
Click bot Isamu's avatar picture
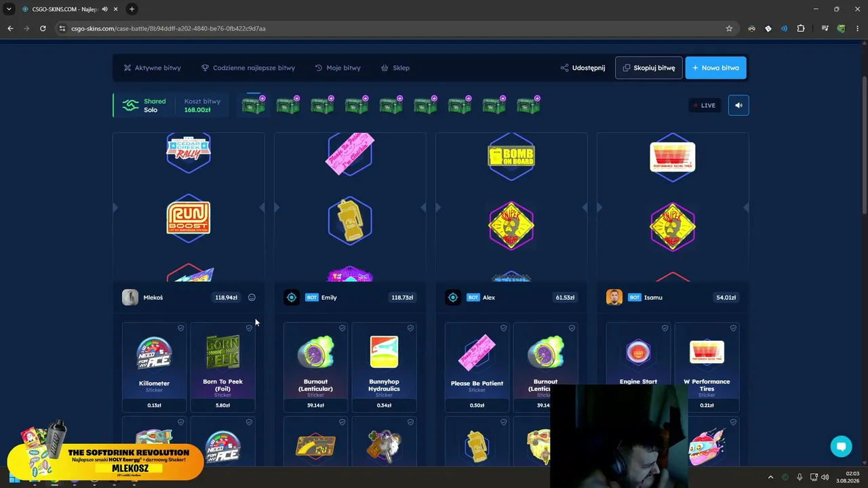coord(614,298)
